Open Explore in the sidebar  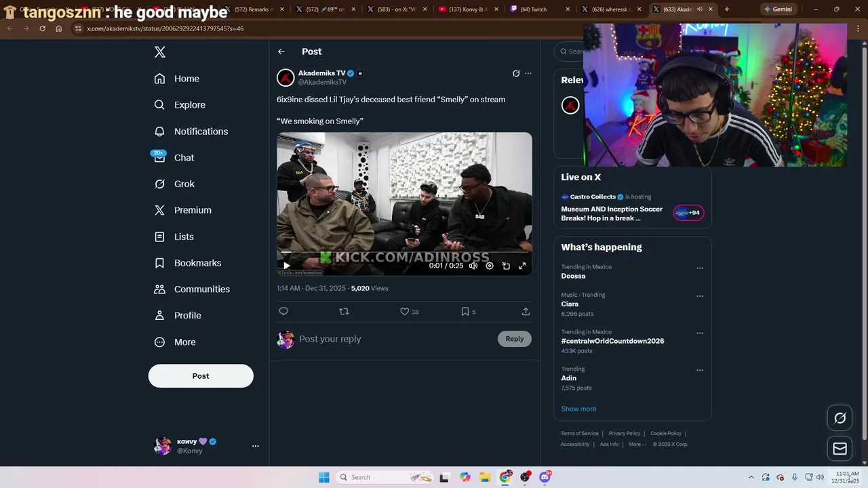click(180, 105)
